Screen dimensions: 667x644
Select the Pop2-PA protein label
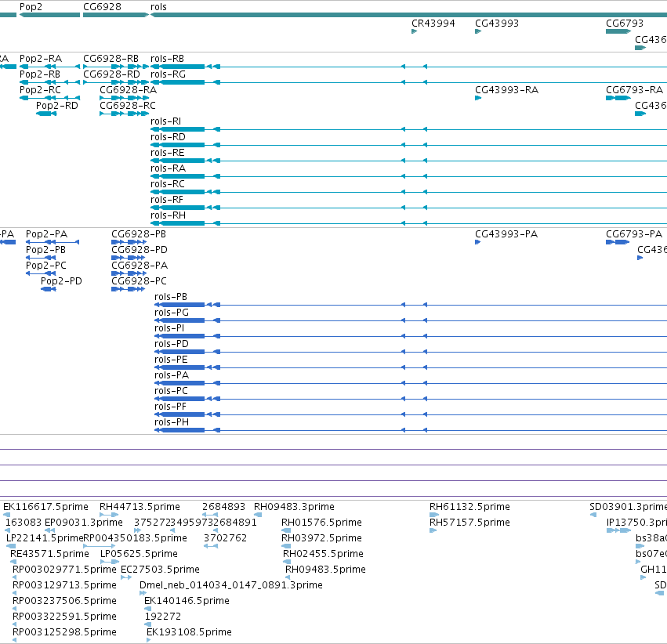pyautogui.click(x=47, y=234)
